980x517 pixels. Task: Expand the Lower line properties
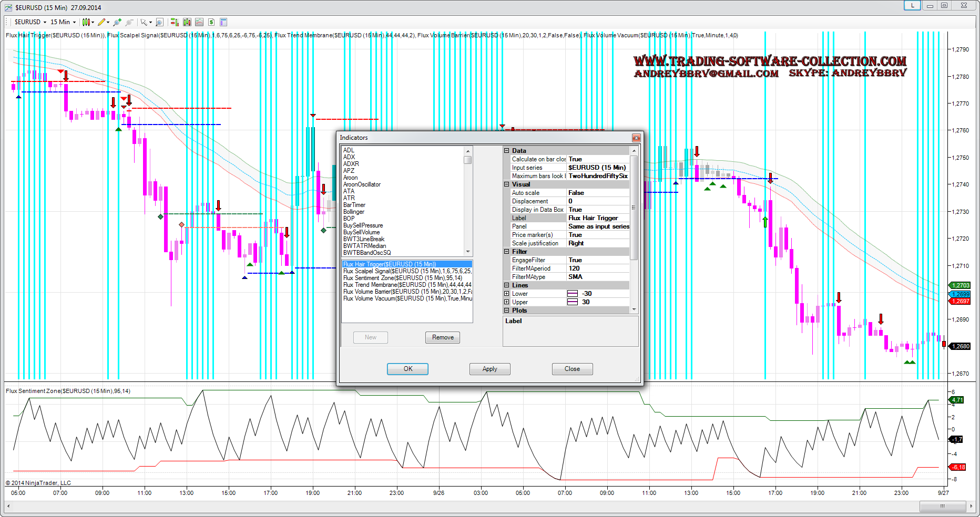pos(507,294)
